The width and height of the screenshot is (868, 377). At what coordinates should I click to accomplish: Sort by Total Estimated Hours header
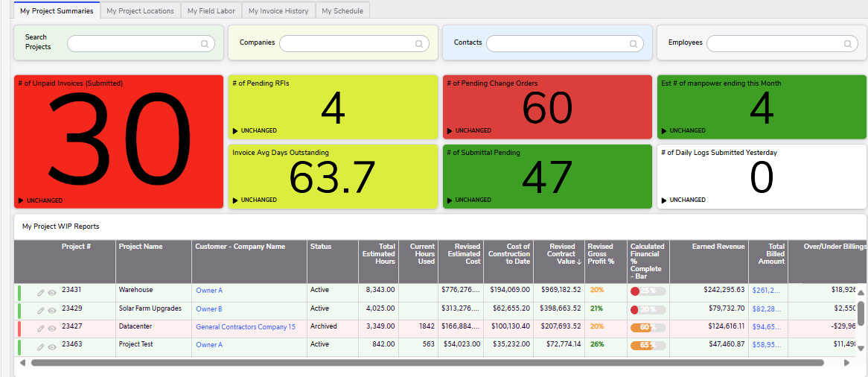pos(380,254)
